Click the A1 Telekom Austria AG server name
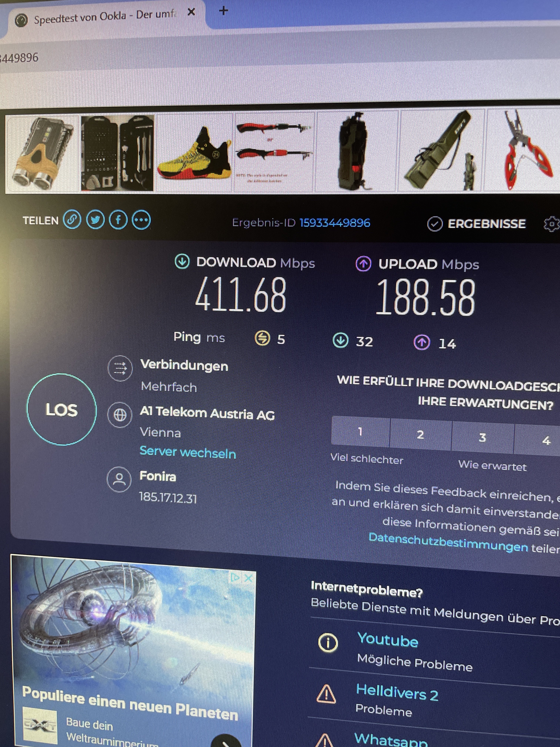The width and height of the screenshot is (560, 747). tap(207, 413)
